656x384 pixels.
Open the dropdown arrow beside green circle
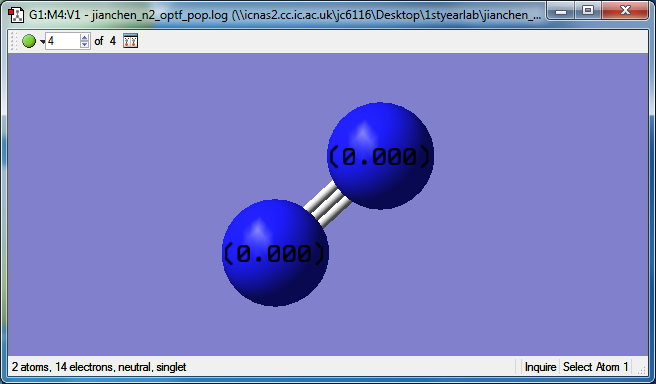(42, 41)
